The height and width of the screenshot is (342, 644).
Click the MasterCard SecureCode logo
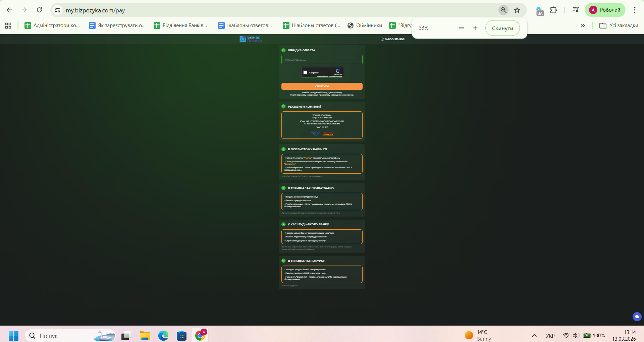328,133
